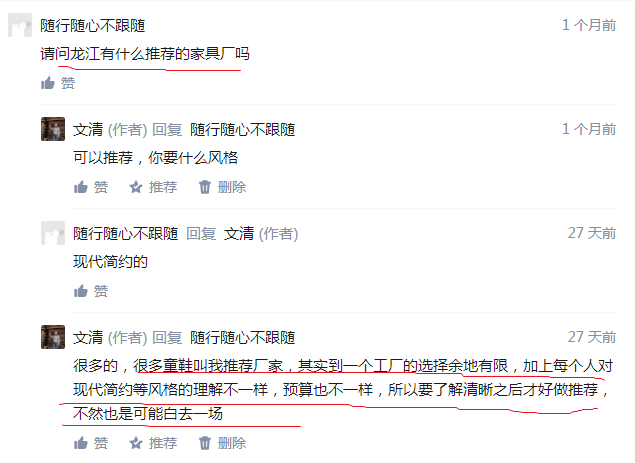Click replied-to 文清 name in third comment

239,234
